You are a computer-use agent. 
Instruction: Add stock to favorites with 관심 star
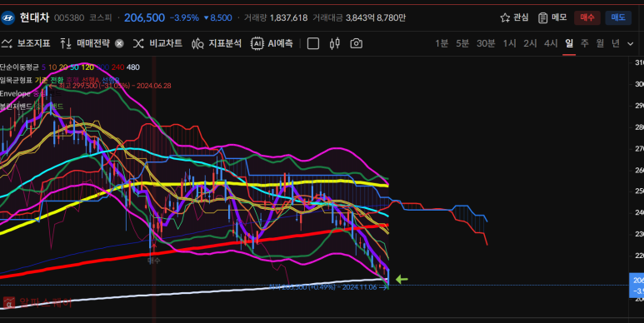click(x=514, y=17)
